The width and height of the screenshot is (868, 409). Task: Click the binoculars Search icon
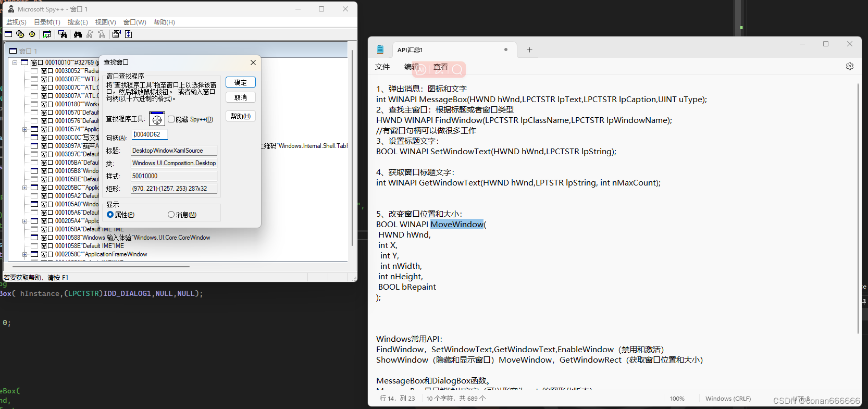[78, 34]
